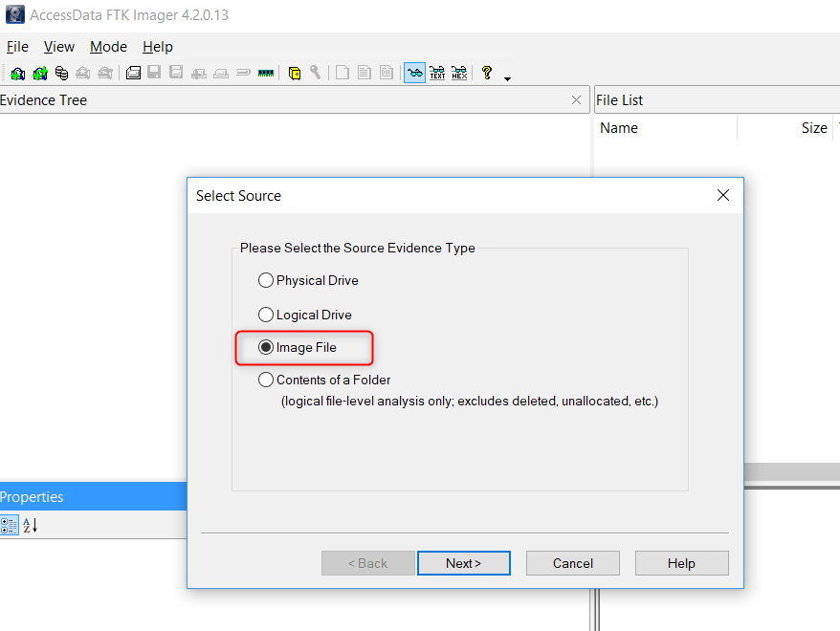This screenshot has width=840, height=631.
Task: Open the Mode menu
Action: 108,47
